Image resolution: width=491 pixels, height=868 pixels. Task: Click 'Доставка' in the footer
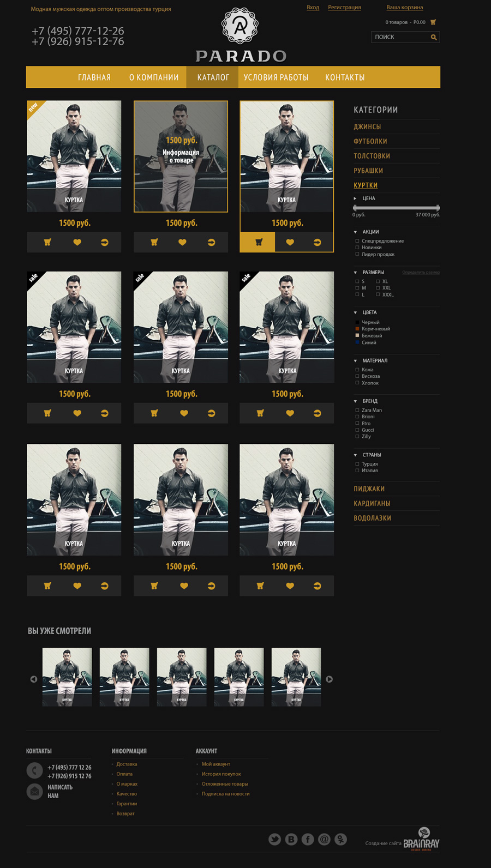pyautogui.click(x=127, y=764)
